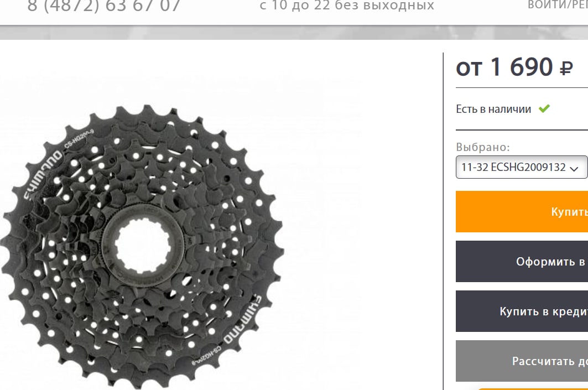Click the gray banner strip below the header
The image size is (588, 390).
point(294,33)
